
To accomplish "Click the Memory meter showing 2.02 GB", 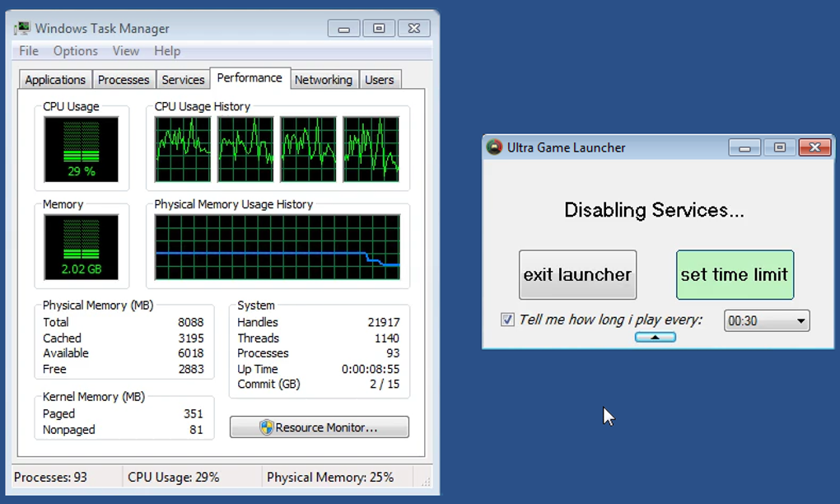I will (82, 247).
